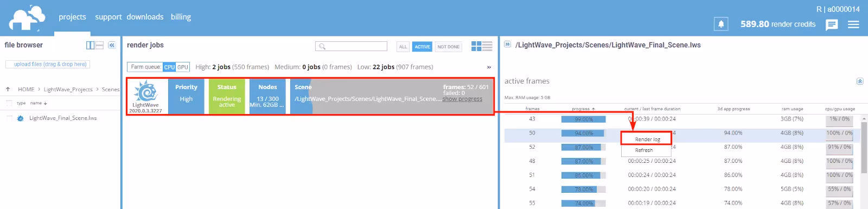Image resolution: width=868 pixels, height=209 pixels.
Task: Sort by ram usage column
Action: 792,109
